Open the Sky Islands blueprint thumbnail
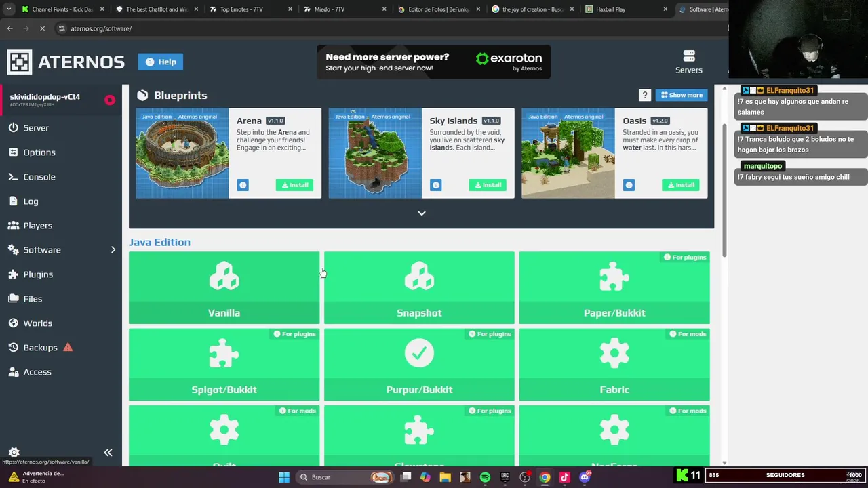Viewport: 868px width, 488px height. pyautogui.click(x=375, y=153)
